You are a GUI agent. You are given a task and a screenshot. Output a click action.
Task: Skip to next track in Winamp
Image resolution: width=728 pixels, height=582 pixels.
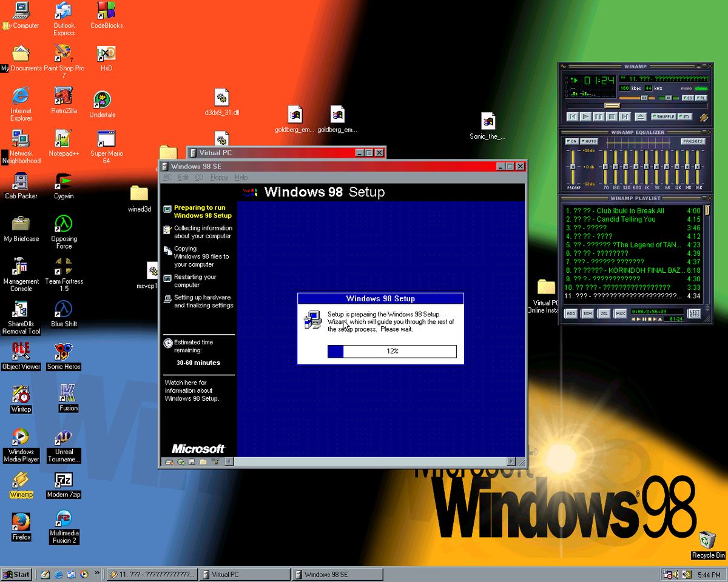625,116
